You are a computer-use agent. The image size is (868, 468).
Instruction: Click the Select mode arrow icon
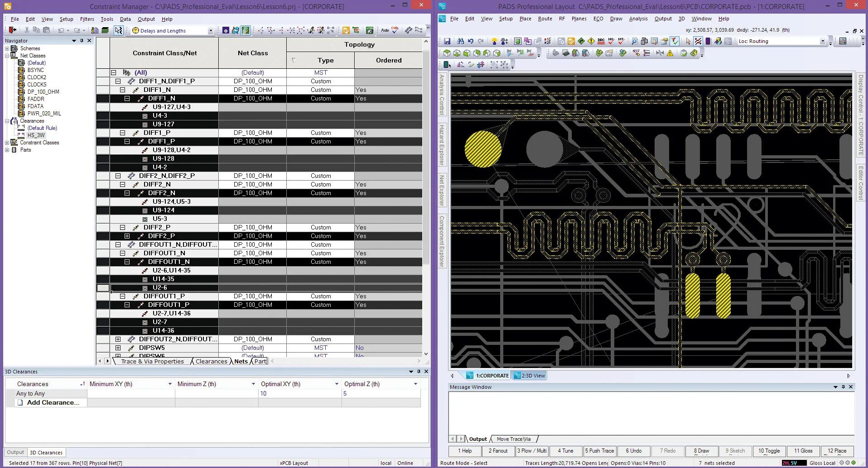688,41
